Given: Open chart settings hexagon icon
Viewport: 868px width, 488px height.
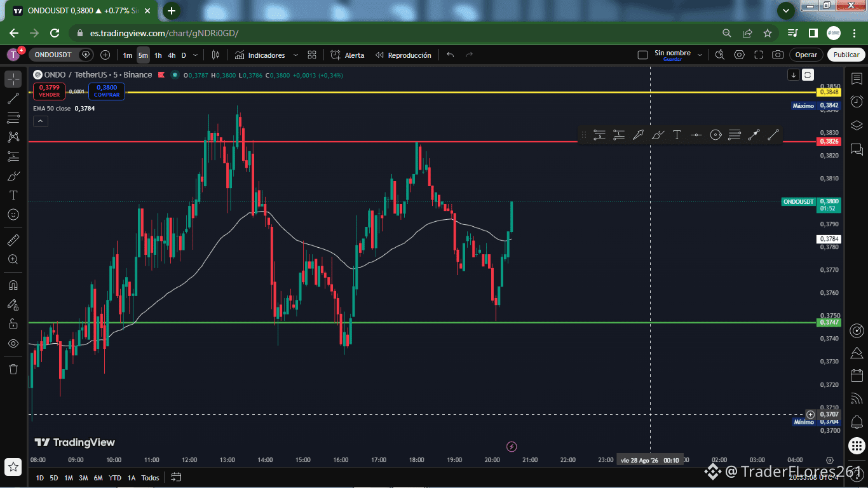Looking at the screenshot, I should 739,55.
